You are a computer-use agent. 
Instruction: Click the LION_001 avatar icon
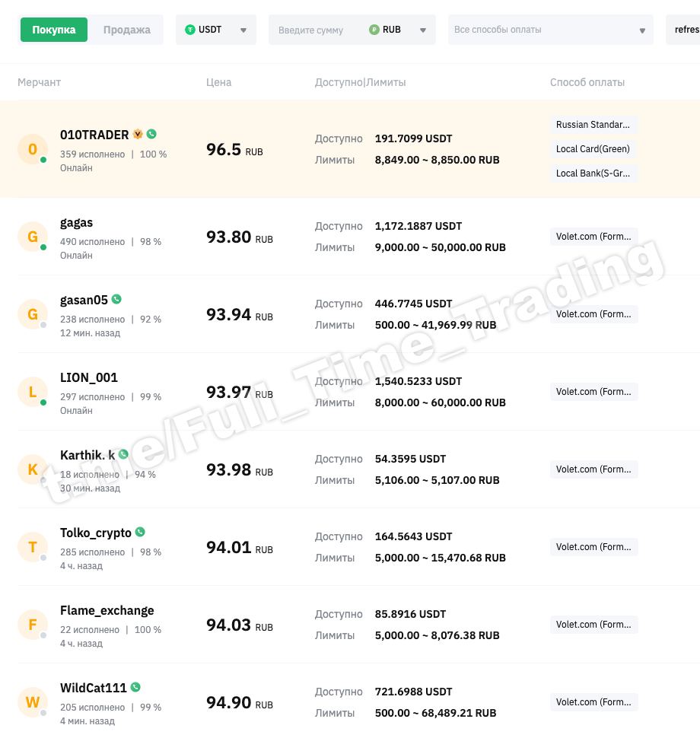coord(33,392)
